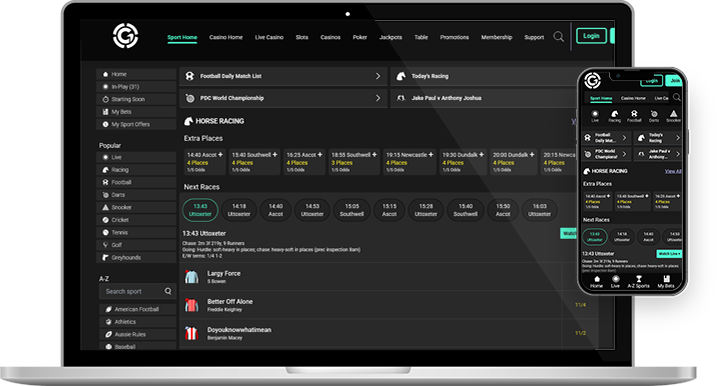
Task: Tap the View All link on the phone
Action: coord(673,171)
